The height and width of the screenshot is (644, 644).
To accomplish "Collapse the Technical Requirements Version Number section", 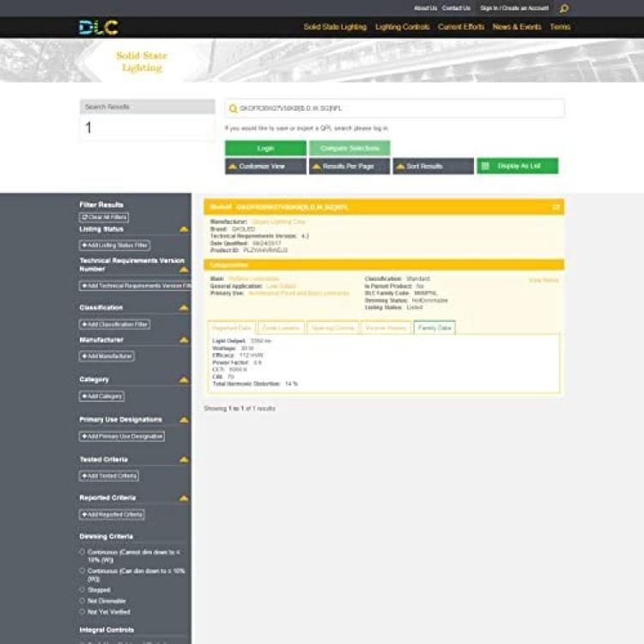I will 184,270.
